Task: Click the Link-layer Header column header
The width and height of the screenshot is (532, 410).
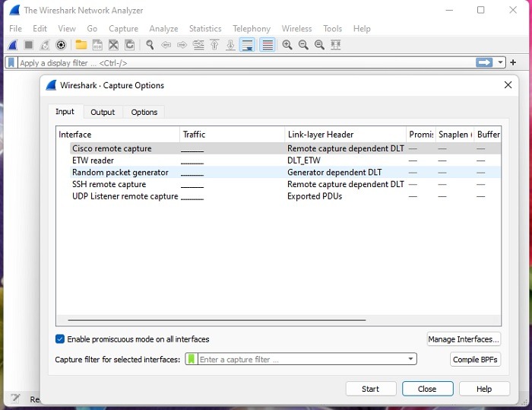Action: click(346, 135)
